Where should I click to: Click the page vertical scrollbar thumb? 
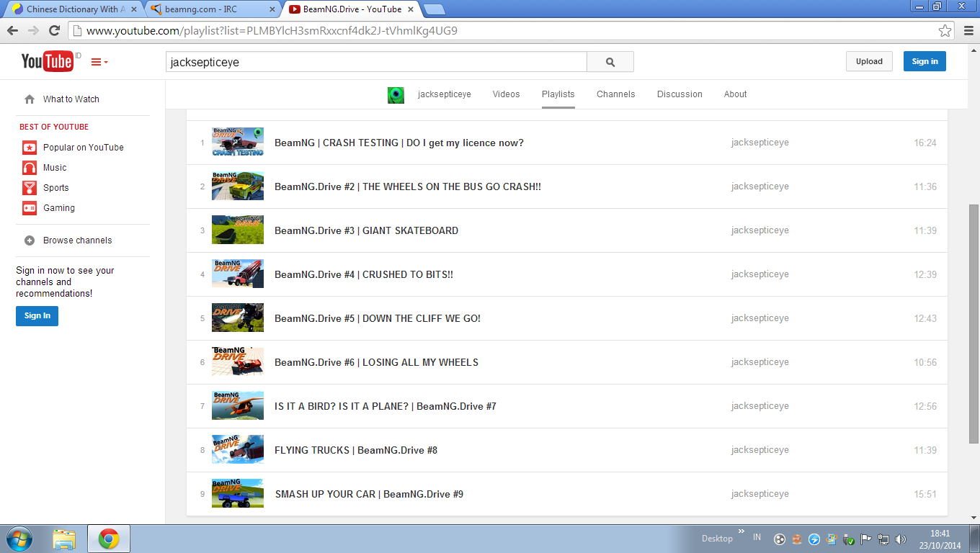pos(974,324)
